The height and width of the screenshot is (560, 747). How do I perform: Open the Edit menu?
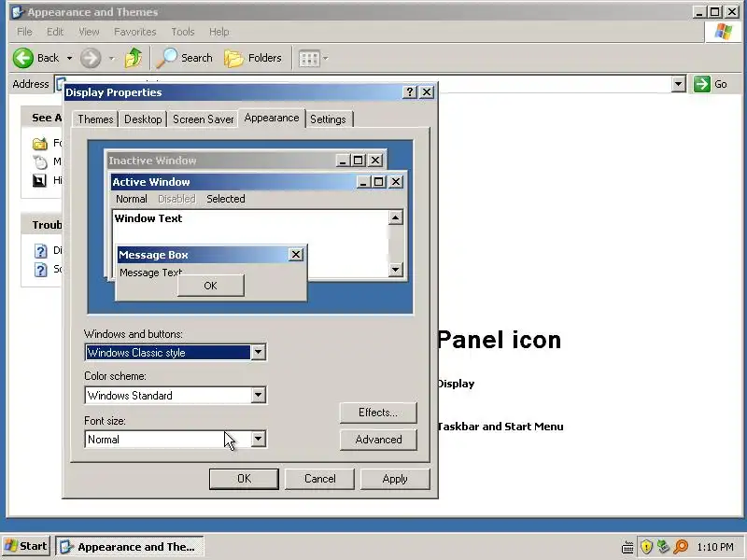tap(55, 32)
